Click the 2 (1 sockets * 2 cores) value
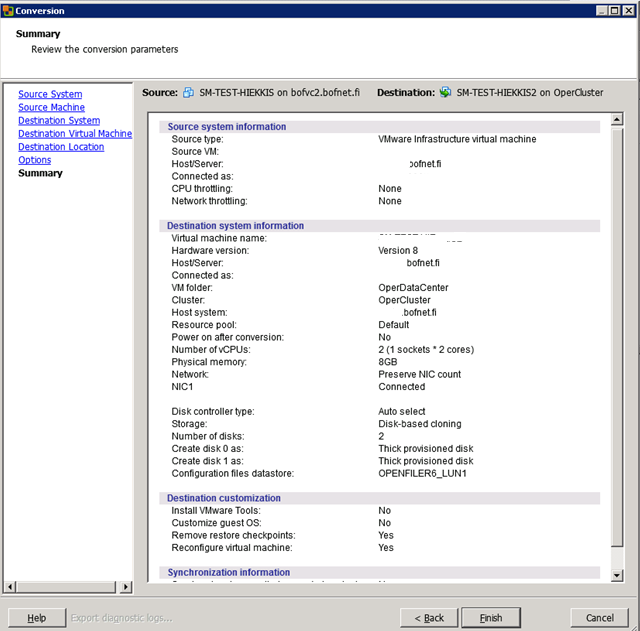The image size is (640, 631). [x=426, y=350]
